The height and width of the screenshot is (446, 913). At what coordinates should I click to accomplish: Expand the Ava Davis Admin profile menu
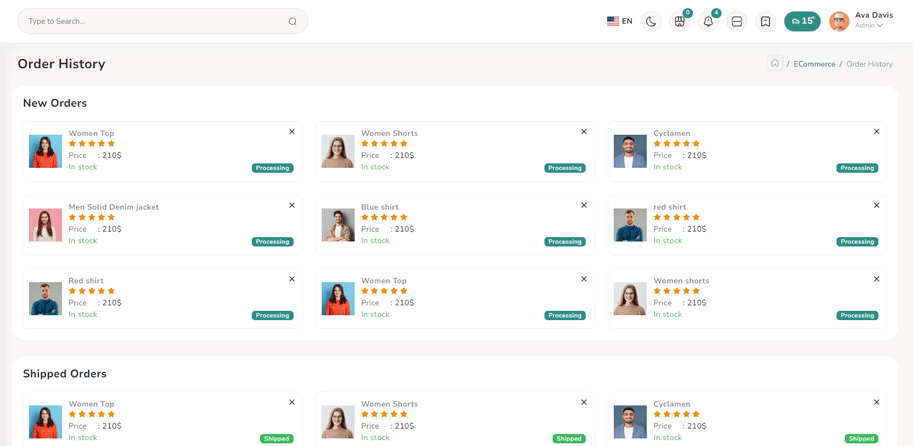(x=872, y=21)
